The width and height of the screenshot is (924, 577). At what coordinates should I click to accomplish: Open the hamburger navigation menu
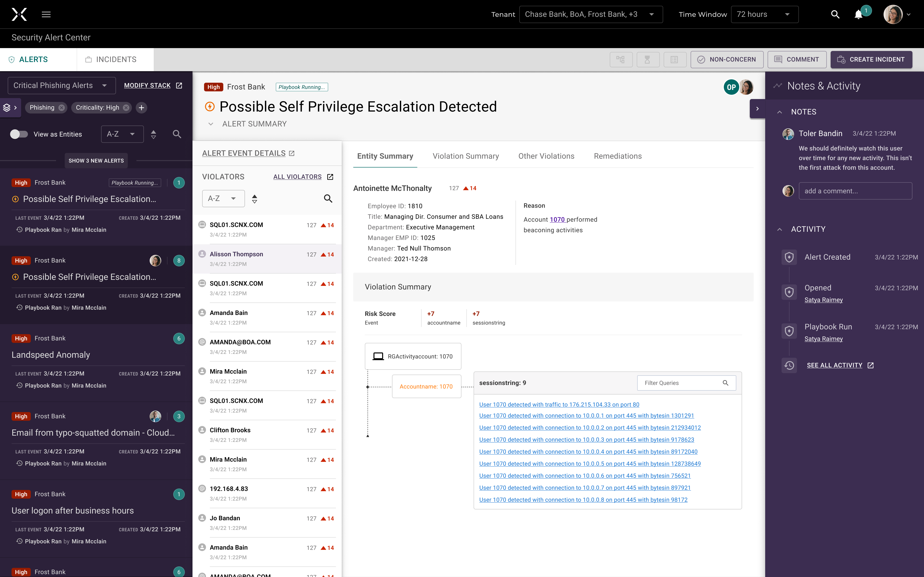click(x=46, y=14)
